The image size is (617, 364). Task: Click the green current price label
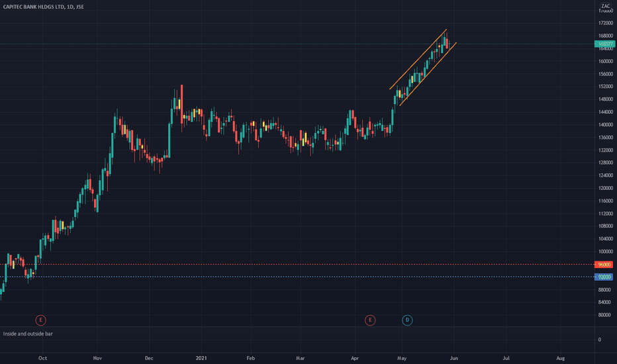pyautogui.click(x=604, y=44)
